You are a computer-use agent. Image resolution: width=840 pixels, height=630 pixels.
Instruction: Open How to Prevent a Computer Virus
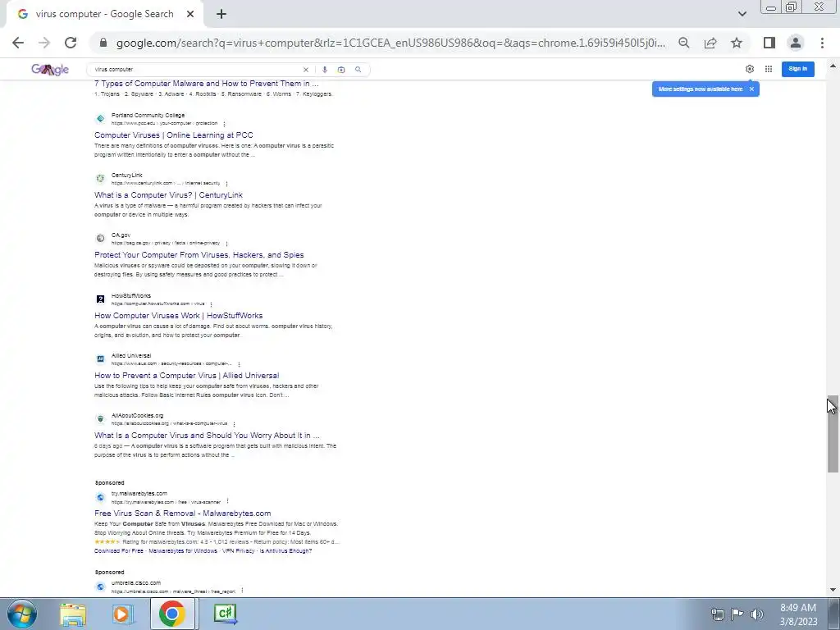click(186, 376)
